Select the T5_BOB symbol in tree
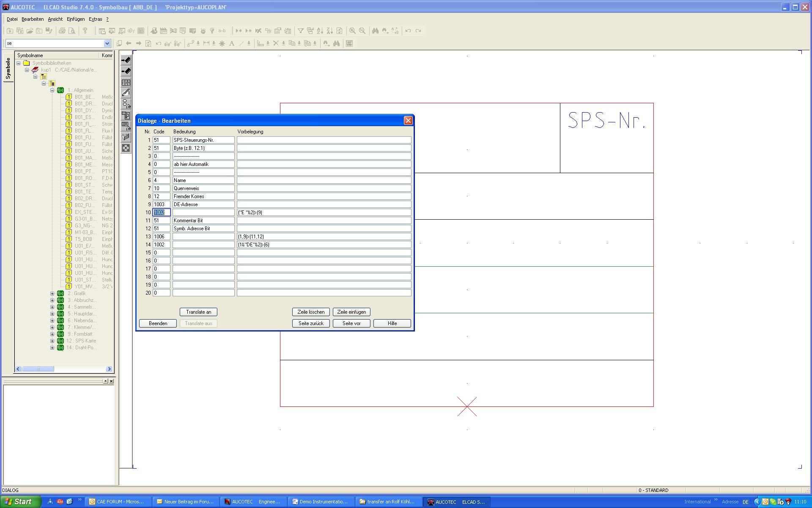Viewport: 812px width, 508px height. tap(83, 239)
